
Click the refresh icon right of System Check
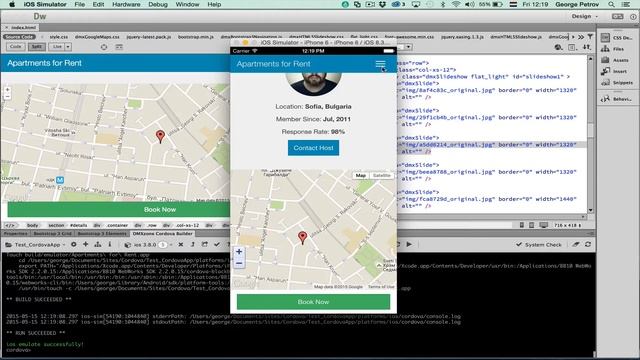click(x=588, y=244)
